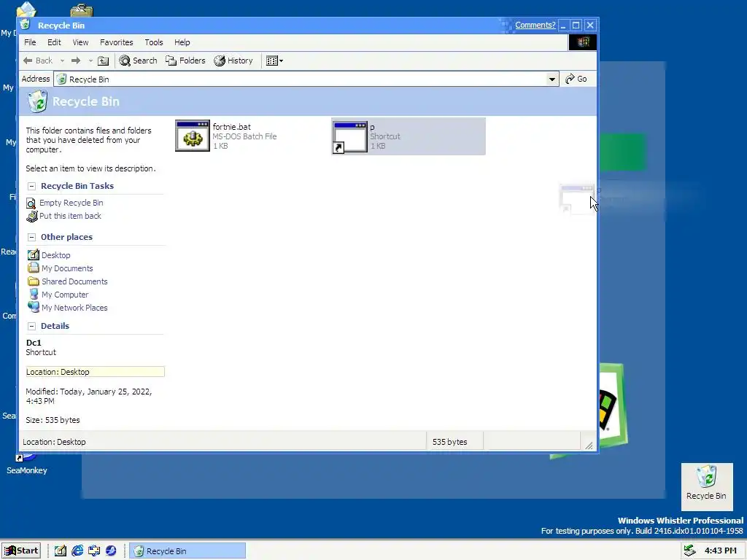Click the Shared Documents folder icon
The height and width of the screenshot is (560, 747).
click(34, 281)
